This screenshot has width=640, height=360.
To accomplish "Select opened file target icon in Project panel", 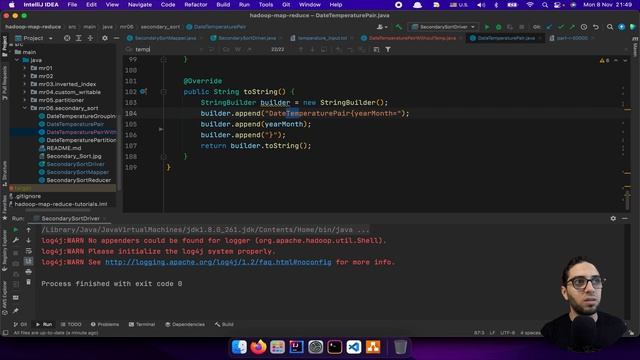I will pos(67,38).
